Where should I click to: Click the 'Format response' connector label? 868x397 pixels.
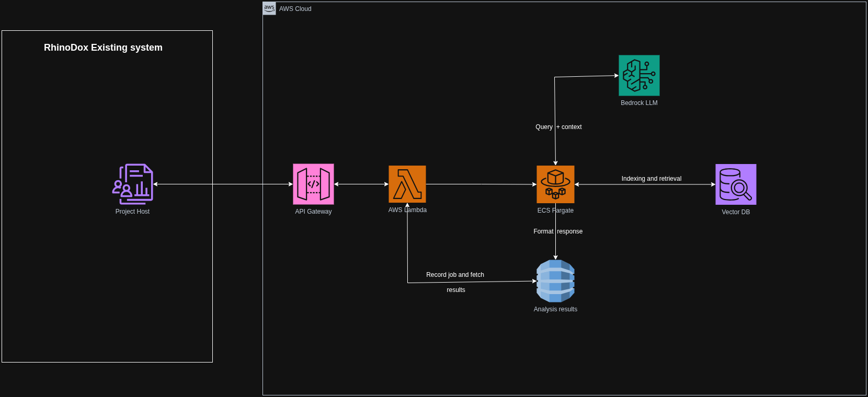click(x=558, y=231)
